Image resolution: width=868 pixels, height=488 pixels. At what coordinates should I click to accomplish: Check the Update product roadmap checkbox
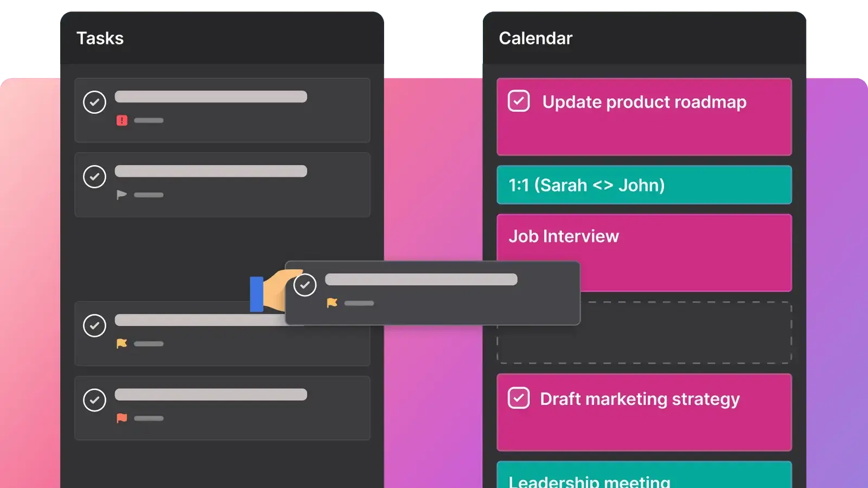click(x=519, y=101)
